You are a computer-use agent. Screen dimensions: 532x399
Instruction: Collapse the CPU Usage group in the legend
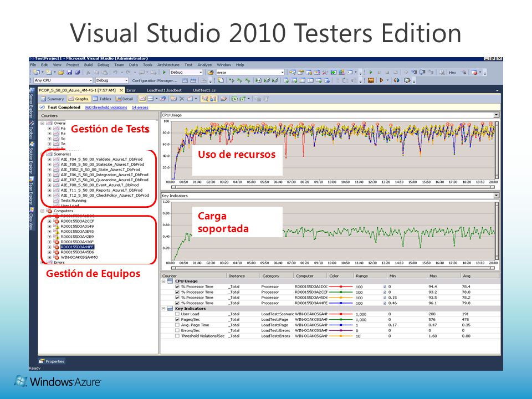[x=163, y=282]
